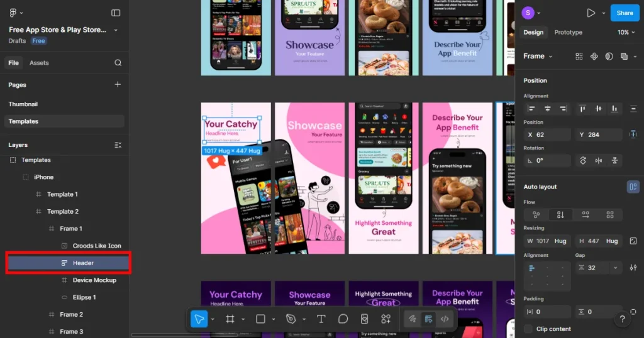Search layers with the magnifier icon
The height and width of the screenshot is (338, 644).
[118, 63]
